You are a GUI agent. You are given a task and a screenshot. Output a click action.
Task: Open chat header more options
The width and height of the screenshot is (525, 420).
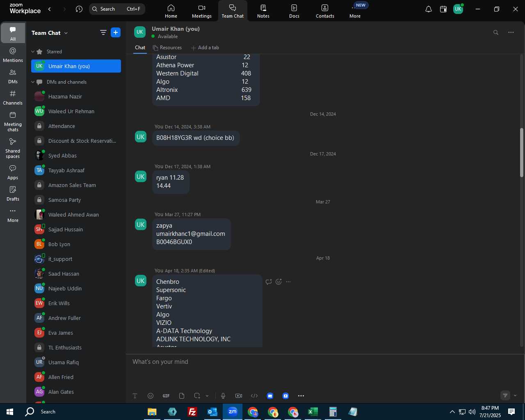[511, 32]
